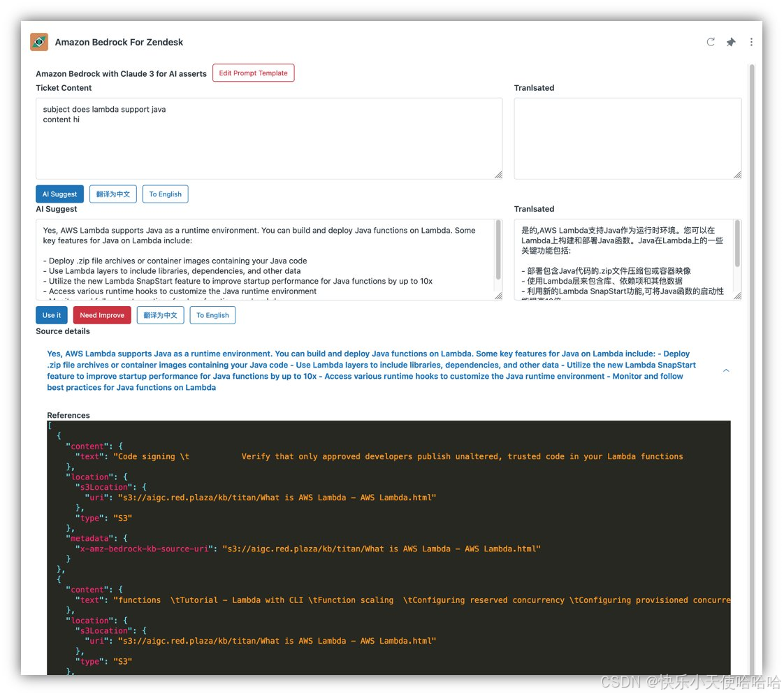Click the Need Improve button
Image resolution: width=784 pixels, height=696 pixels.
click(x=102, y=314)
